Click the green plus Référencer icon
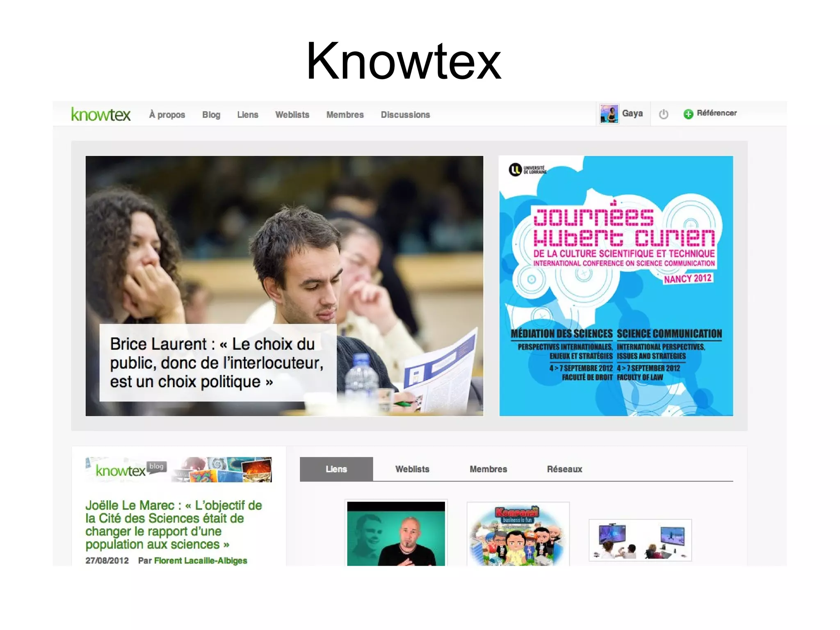Viewport: 840px width, 630px height. (x=688, y=114)
